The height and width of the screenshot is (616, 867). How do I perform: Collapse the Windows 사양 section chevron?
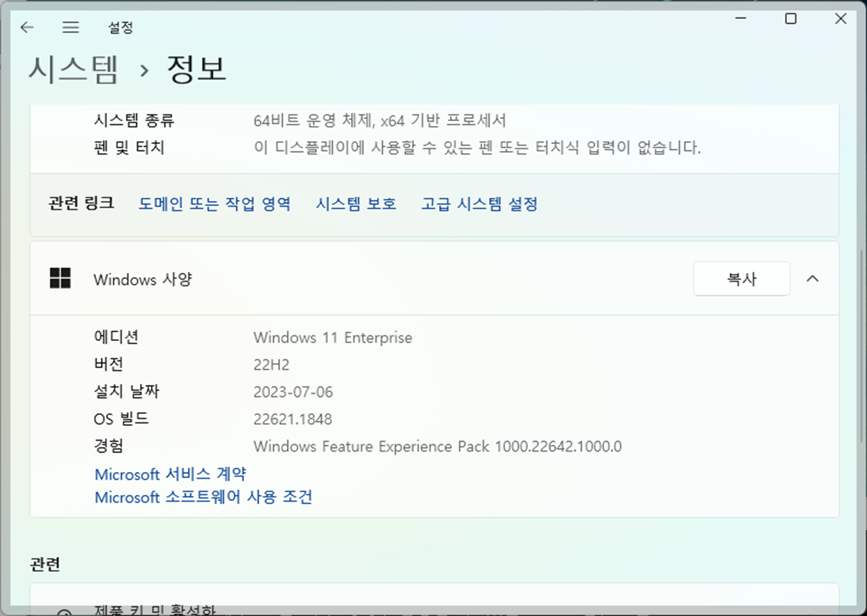tap(812, 278)
